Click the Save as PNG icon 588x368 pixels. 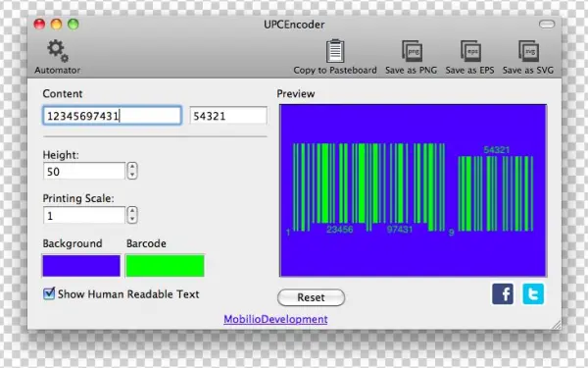point(413,51)
